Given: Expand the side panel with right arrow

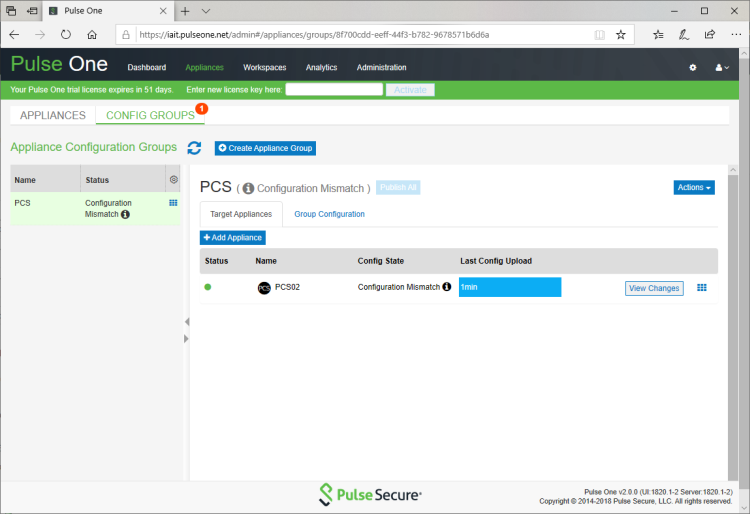Looking at the screenshot, I should pos(185,339).
